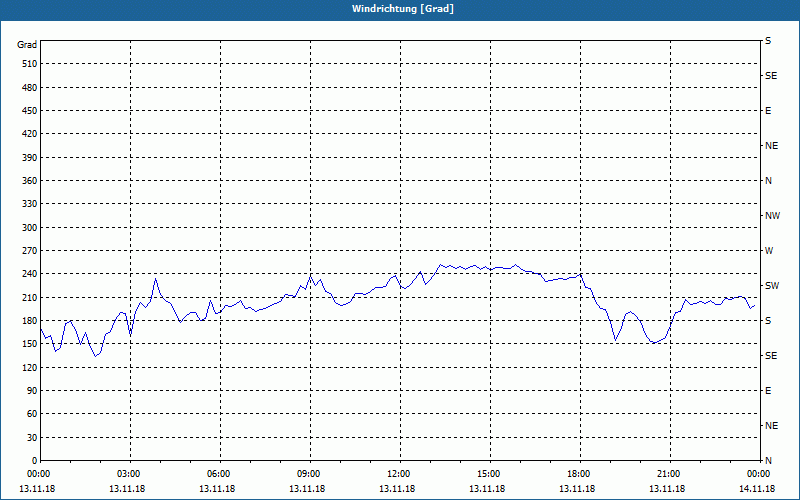The height and width of the screenshot is (500, 800).
Task: Select the "Grad" unit label on the left axis
Action: [27, 45]
